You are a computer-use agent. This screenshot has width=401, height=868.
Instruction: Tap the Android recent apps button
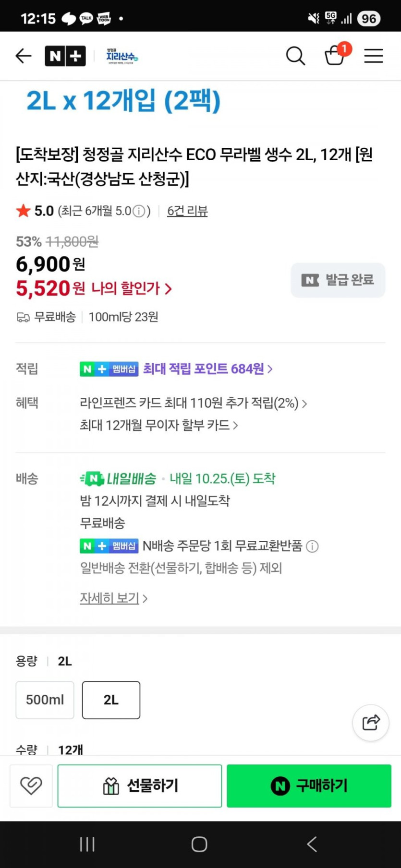tap(87, 844)
